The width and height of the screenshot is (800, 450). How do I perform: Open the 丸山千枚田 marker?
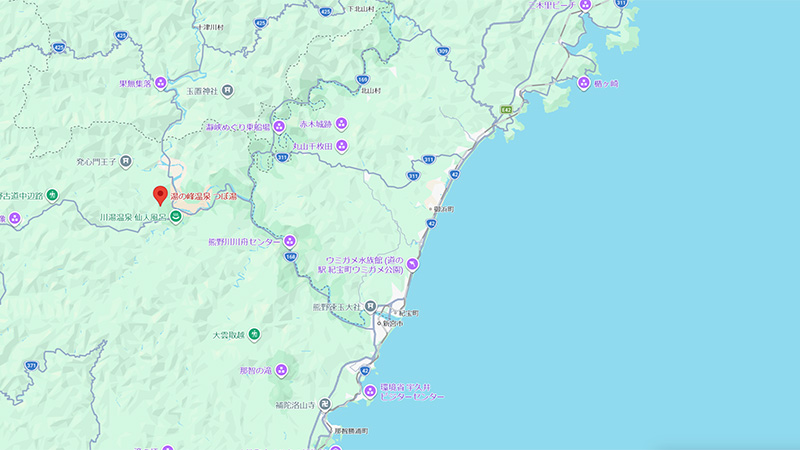click(341, 146)
